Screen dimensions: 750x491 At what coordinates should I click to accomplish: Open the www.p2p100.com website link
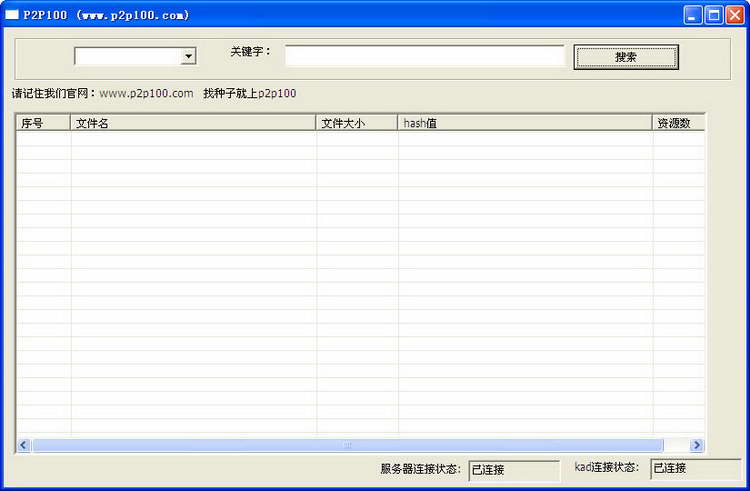(146, 93)
